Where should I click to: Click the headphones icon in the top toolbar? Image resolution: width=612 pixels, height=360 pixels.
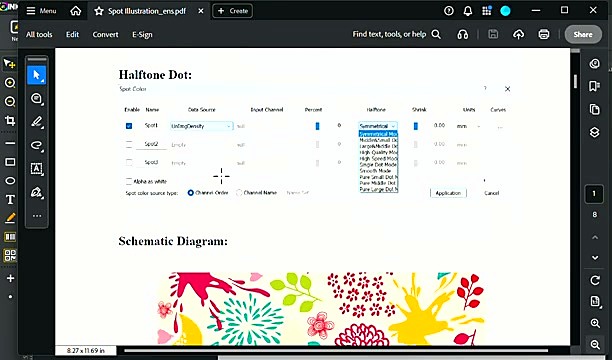pos(463,34)
